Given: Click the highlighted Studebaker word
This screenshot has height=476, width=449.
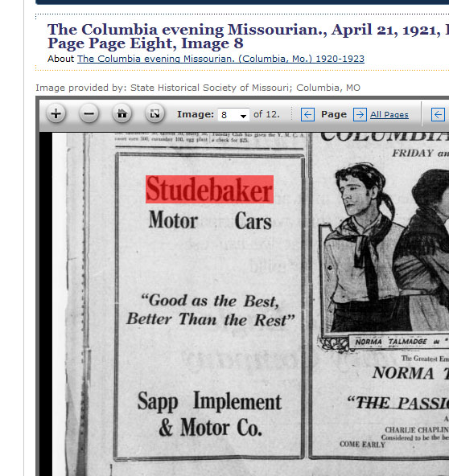Looking at the screenshot, I should [x=209, y=189].
